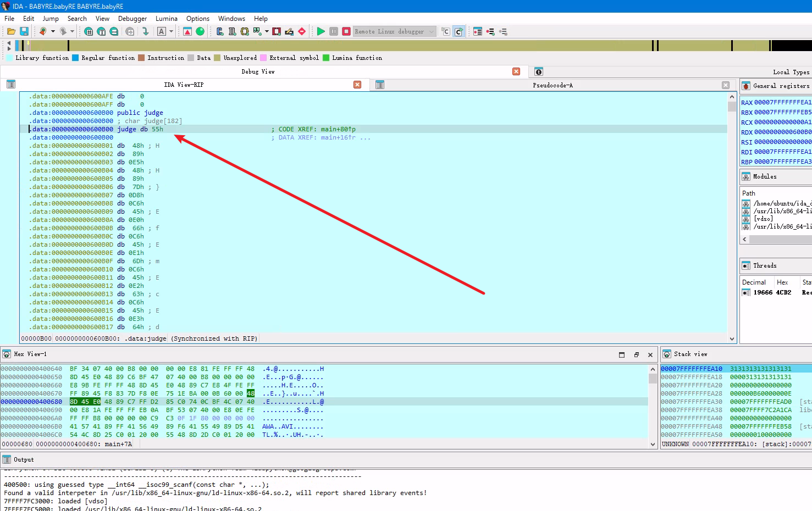Click the down arrow jump icon
The image size is (812, 511).
(x=145, y=31)
